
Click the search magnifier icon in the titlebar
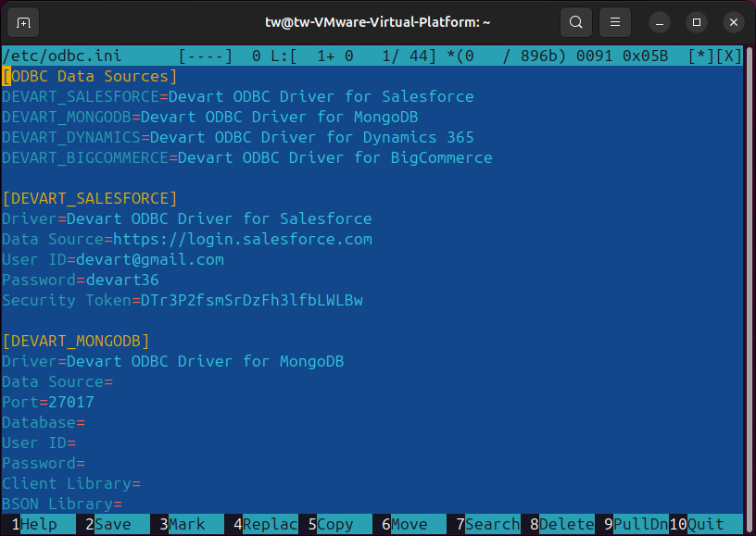click(x=575, y=21)
